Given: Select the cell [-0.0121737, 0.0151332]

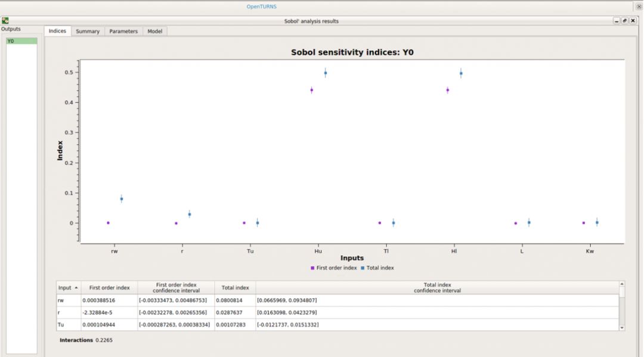Looking at the screenshot, I should click(x=437, y=325).
